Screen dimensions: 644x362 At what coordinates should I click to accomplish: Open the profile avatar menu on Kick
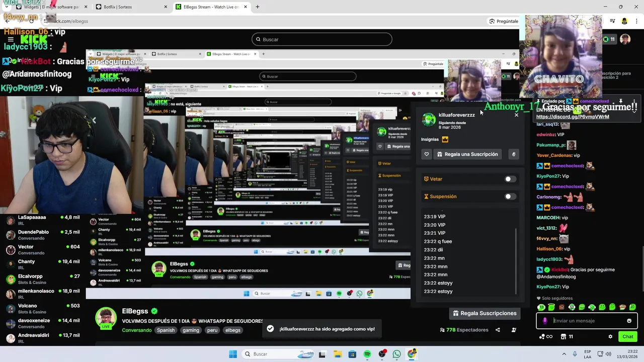point(625,39)
